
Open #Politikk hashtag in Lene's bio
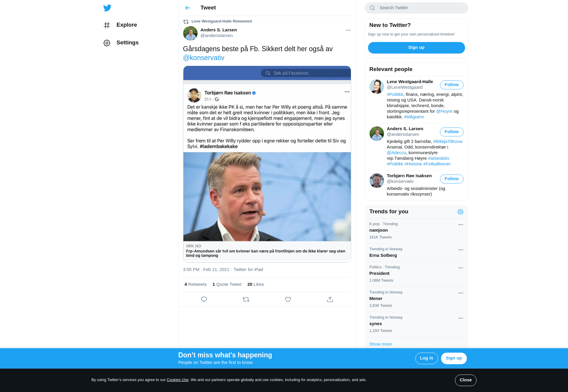click(395, 94)
